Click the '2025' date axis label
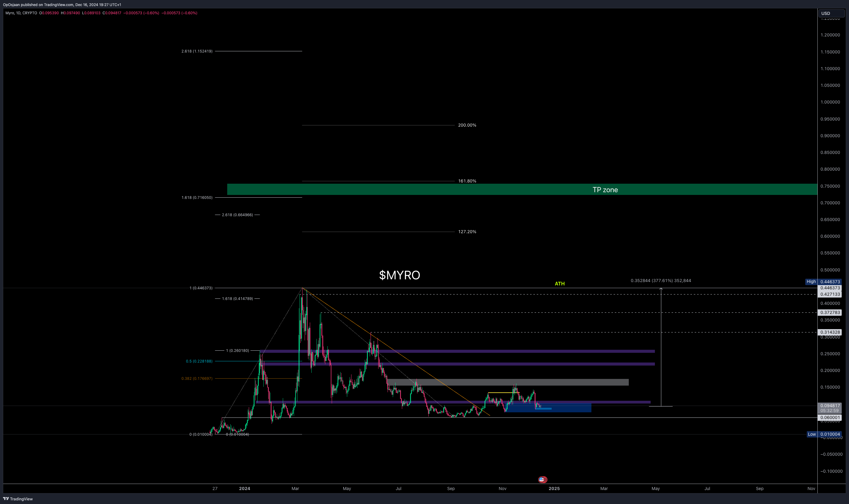 [554, 489]
